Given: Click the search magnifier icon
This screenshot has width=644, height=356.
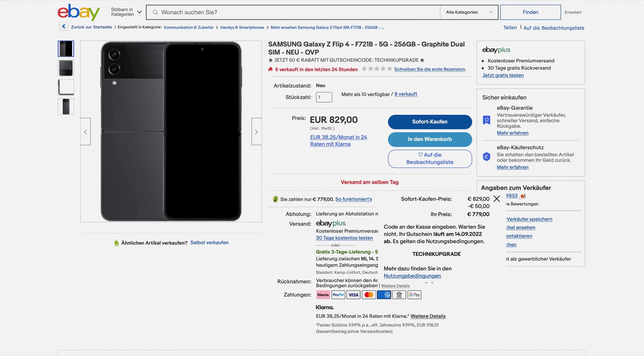Looking at the screenshot, I should 155,12.
